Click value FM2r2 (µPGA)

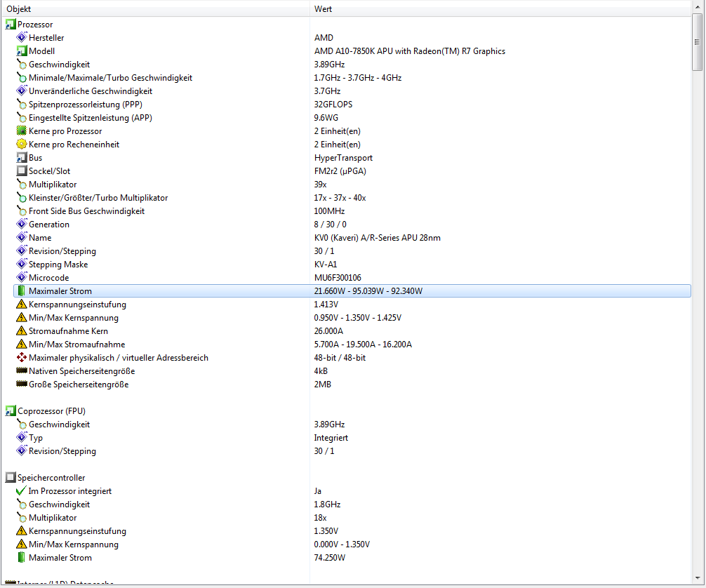340,171
